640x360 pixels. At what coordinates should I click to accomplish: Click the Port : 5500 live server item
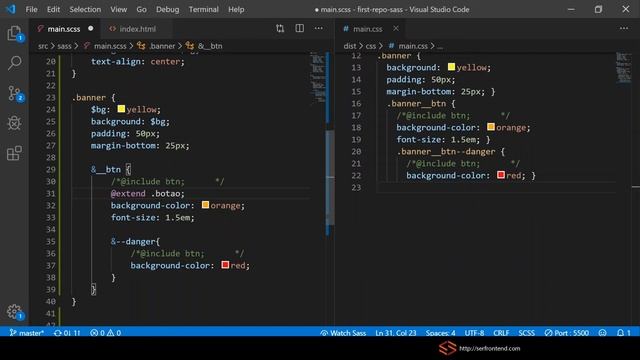567,333
